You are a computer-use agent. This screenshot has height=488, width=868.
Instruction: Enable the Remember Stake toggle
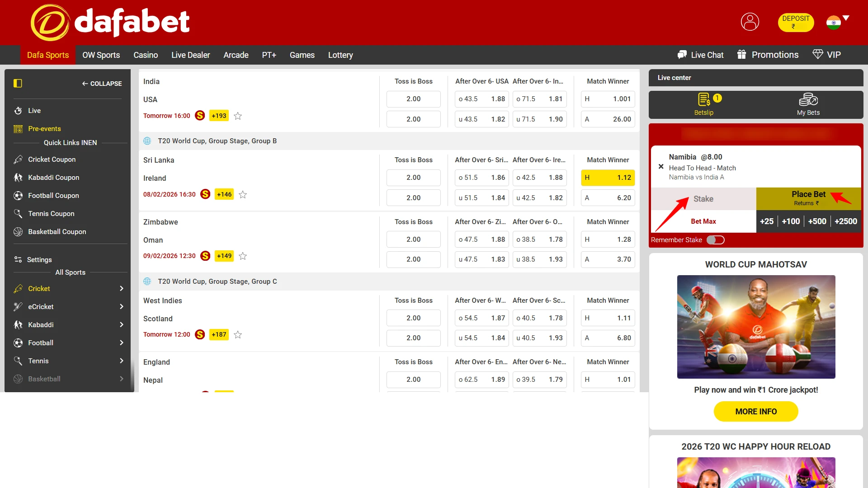[716, 240]
